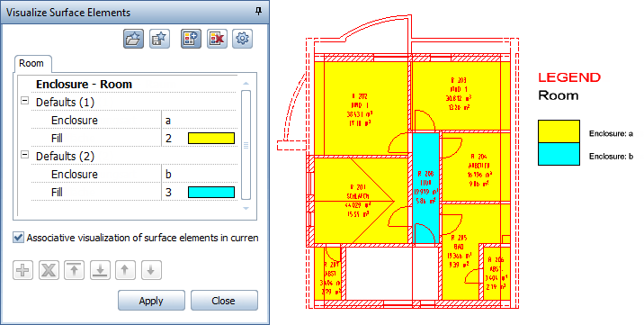Screen dimensions: 644x325
Task: Click the move-to-top arrow icon
Action: tap(75, 270)
